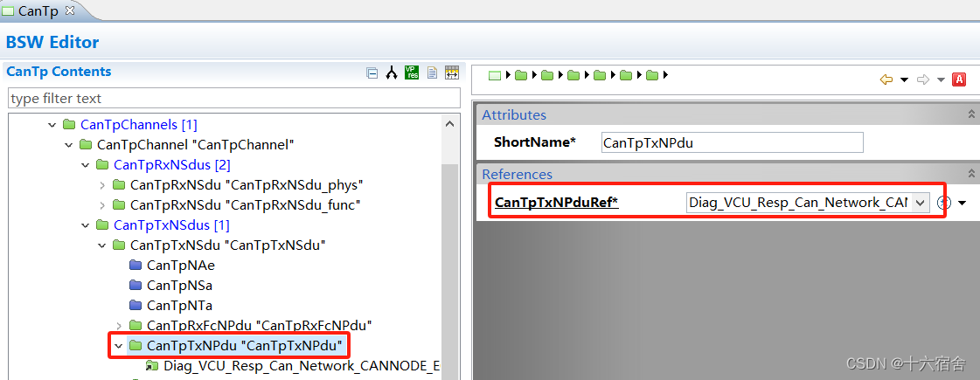Click the folder icon of CanTpTxNSdus [1]
This screenshot has height=380, width=980.
pos(102,225)
